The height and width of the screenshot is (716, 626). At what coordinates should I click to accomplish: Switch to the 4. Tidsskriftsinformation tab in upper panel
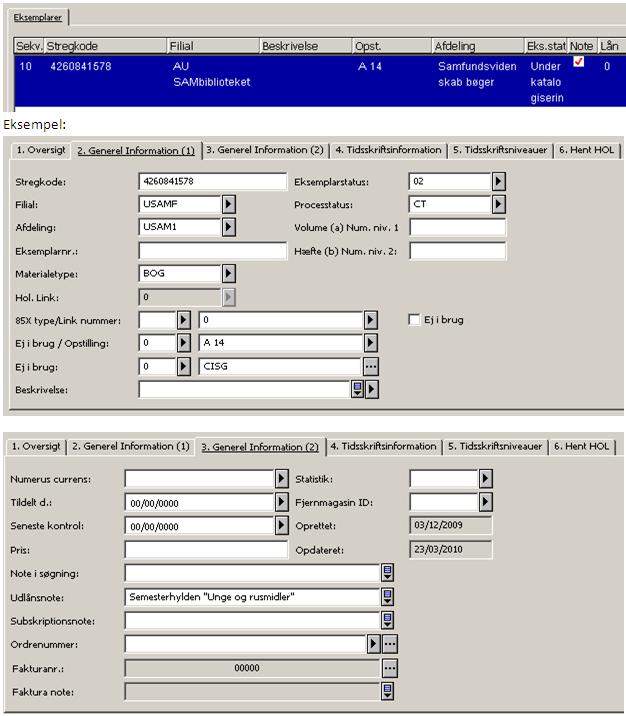point(388,150)
